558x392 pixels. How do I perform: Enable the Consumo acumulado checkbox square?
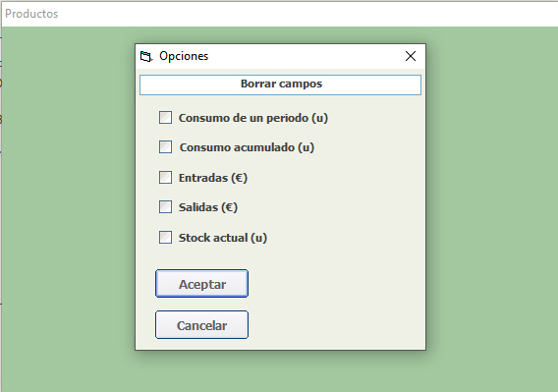[165, 147]
